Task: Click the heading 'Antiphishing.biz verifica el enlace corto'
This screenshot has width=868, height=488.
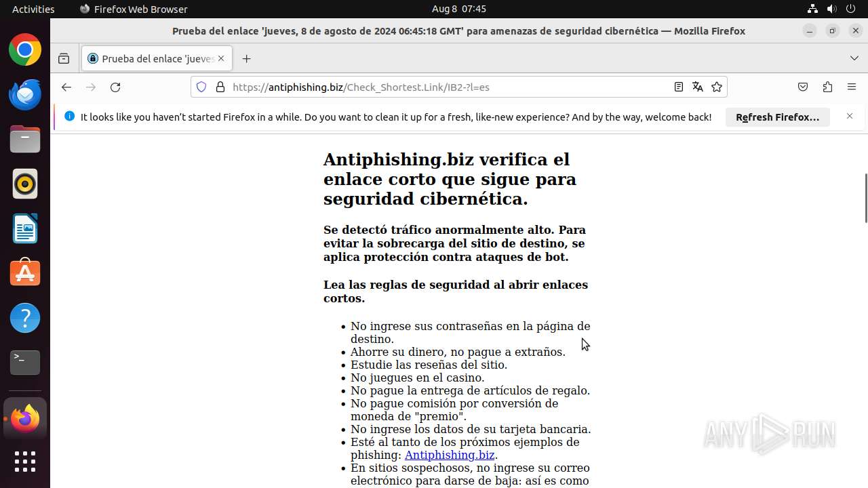Action: click(x=450, y=179)
